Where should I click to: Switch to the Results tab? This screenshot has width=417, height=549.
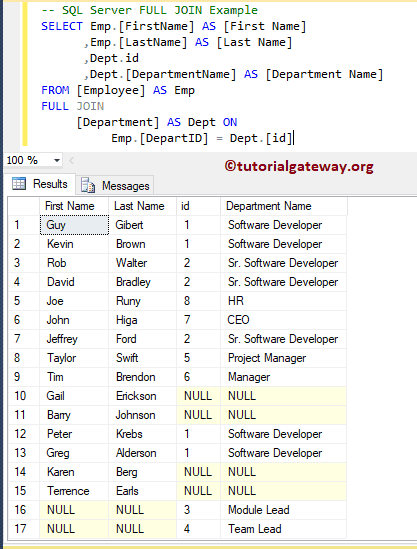click(40, 184)
